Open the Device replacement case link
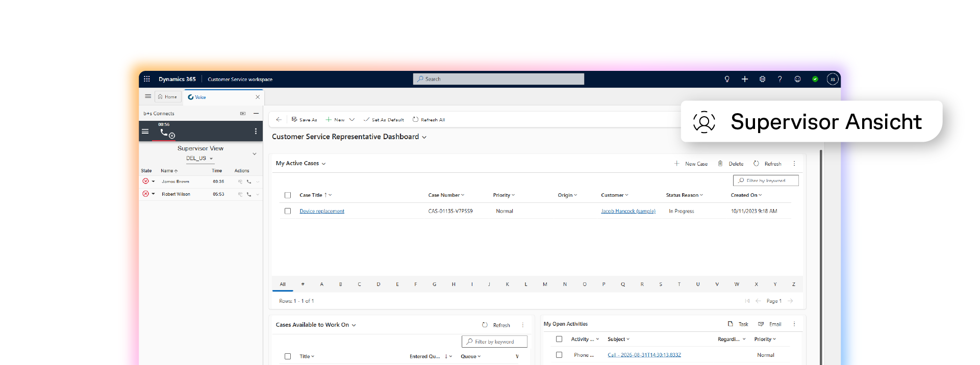This screenshot has height=365, width=980. (x=322, y=211)
